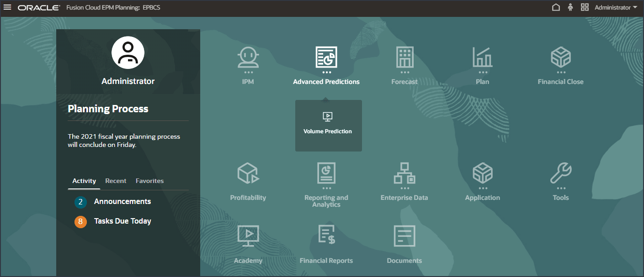
Task: Open the Tools wrench icon
Action: 561,173
